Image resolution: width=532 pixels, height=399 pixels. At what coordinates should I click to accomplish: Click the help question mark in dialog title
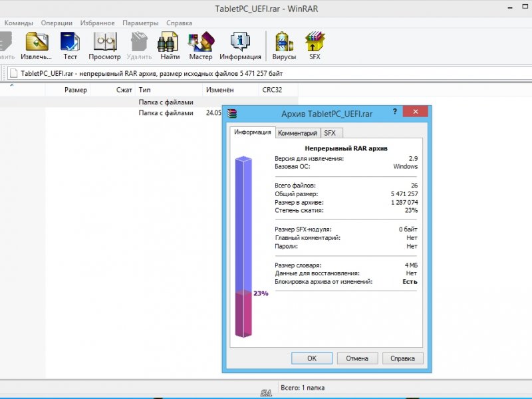(394, 112)
